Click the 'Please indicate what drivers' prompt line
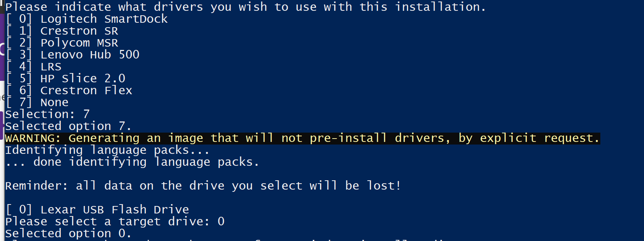 tap(246, 7)
